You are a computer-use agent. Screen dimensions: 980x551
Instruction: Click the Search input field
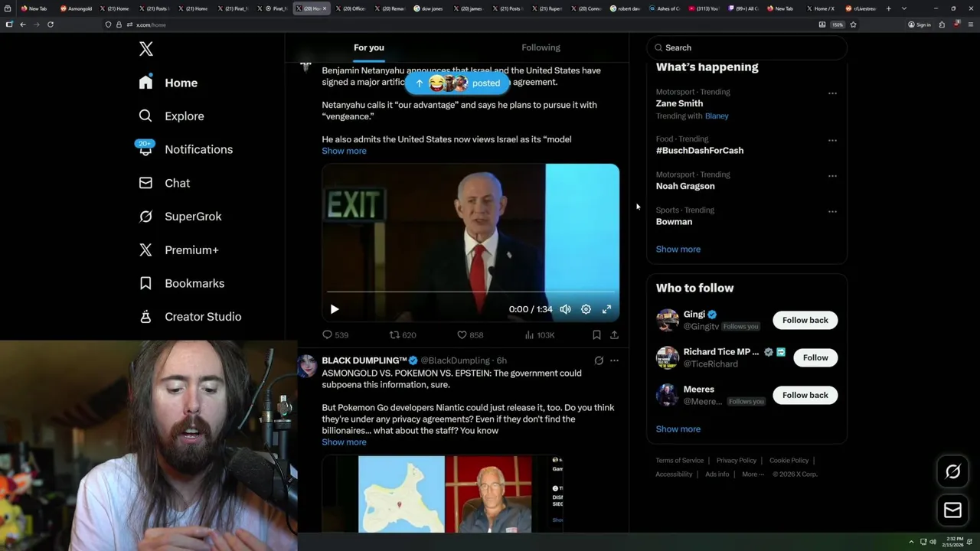tap(746, 47)
